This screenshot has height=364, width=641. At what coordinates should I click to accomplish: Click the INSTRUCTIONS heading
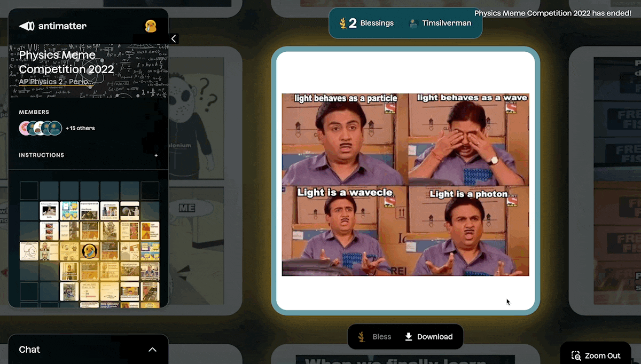[x=42, y=155]
